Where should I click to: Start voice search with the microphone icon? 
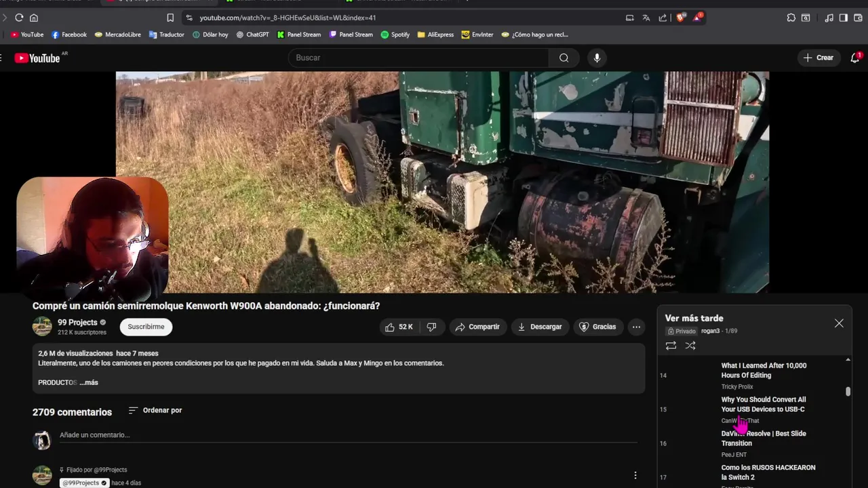pyautogui.click(x=597, y=58)
